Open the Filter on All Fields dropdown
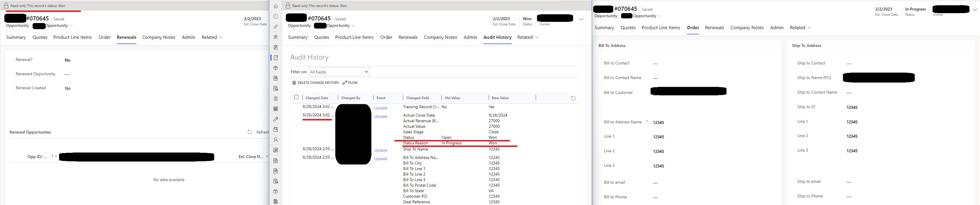980x205 pixels. [x=339, y=72]
